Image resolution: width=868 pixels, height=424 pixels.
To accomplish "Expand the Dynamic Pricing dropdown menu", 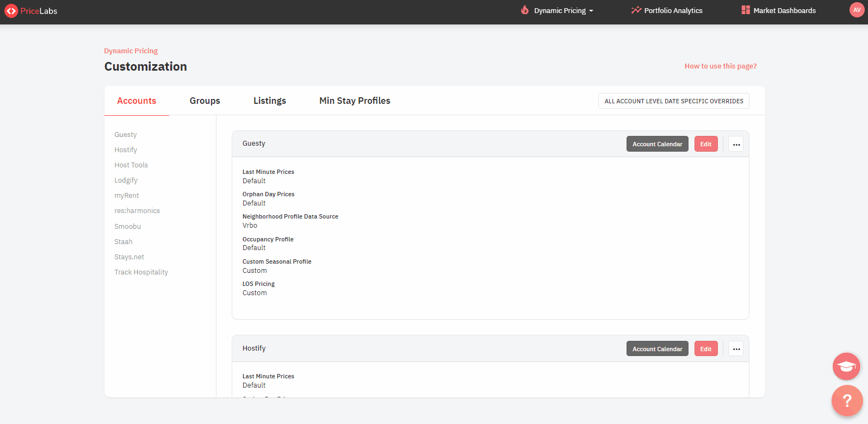I will (x=563, y=11).
